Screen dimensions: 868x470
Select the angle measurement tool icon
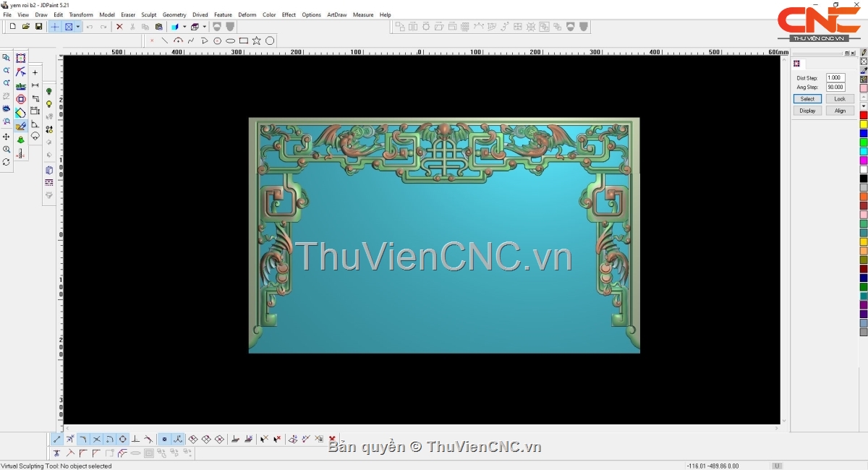35,124
